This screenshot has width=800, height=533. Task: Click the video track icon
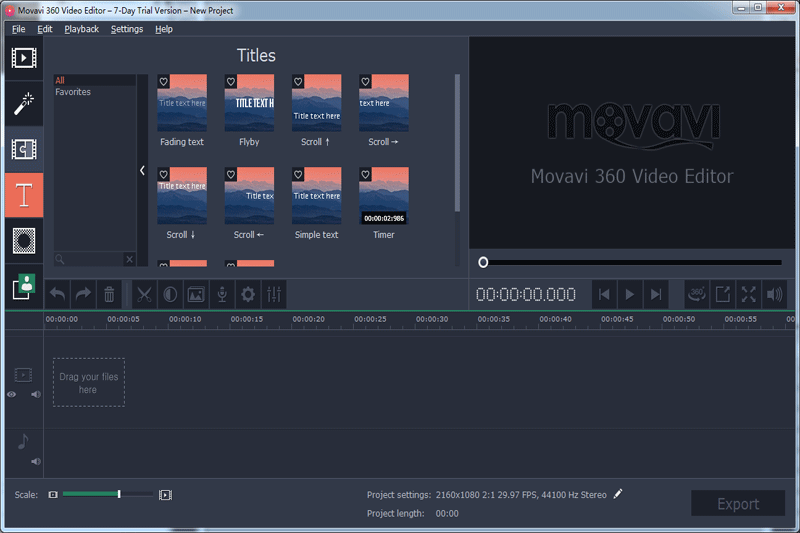point(23,375)
